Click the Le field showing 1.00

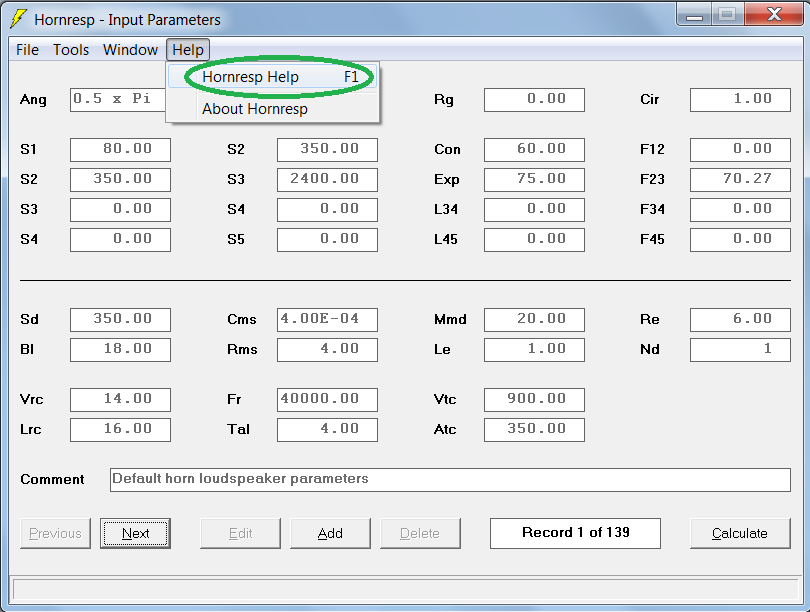point(534,350)
